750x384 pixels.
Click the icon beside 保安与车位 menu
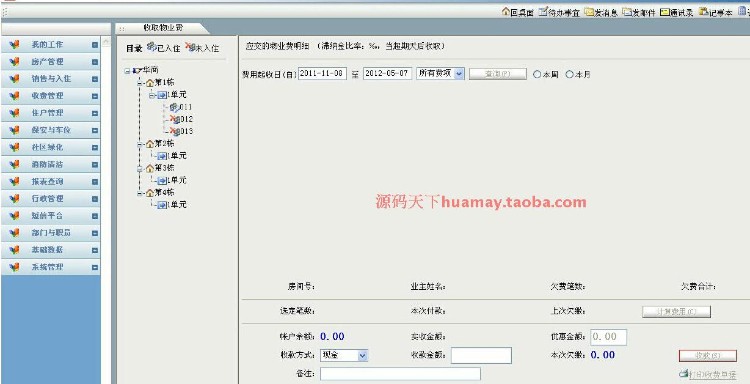tap(14, 130)
